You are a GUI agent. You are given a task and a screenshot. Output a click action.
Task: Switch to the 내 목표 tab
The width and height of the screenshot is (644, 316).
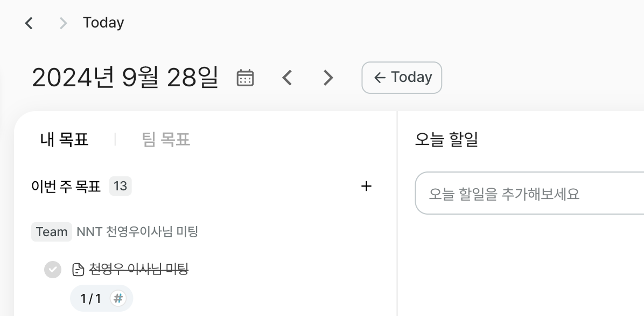coord(64,140)
